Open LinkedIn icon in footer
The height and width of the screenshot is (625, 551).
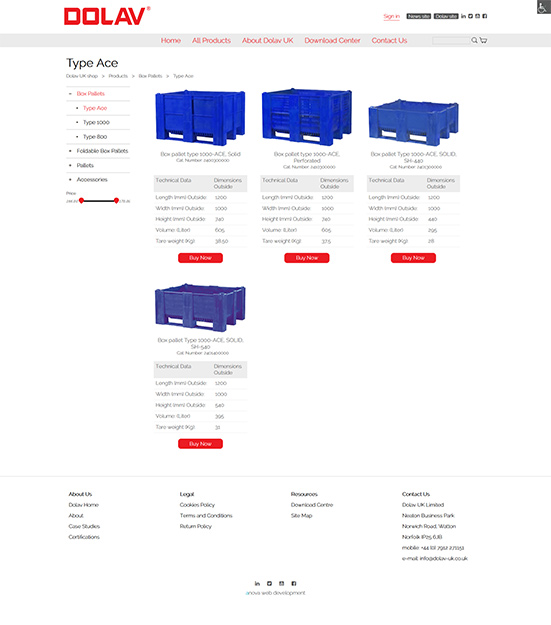tap(257, 584)
